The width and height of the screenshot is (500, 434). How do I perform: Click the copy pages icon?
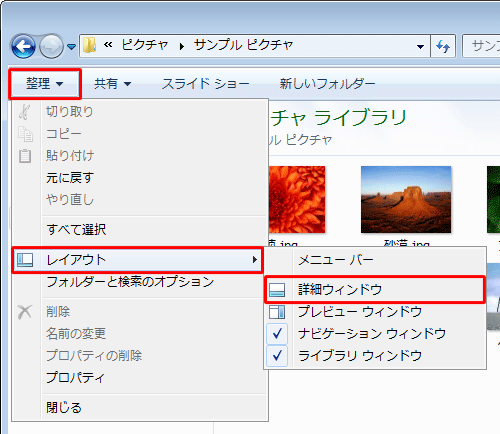pyautogui.click(x=25, y=134)
